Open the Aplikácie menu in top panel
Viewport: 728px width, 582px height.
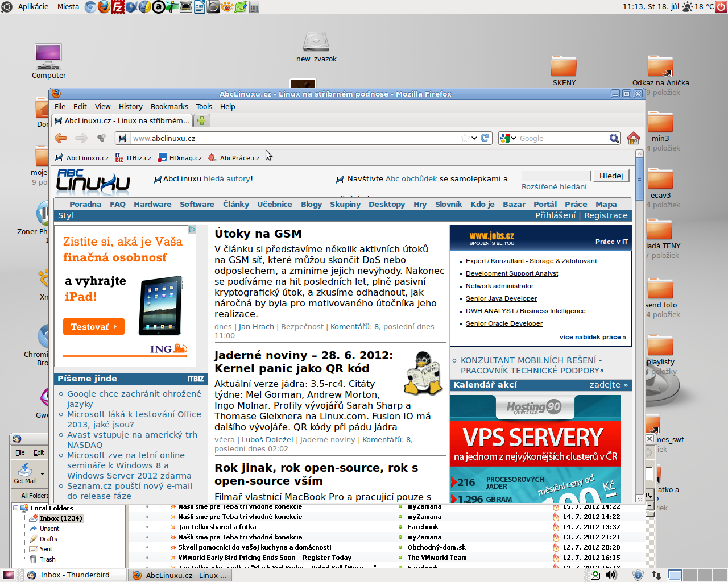point(33,7)
